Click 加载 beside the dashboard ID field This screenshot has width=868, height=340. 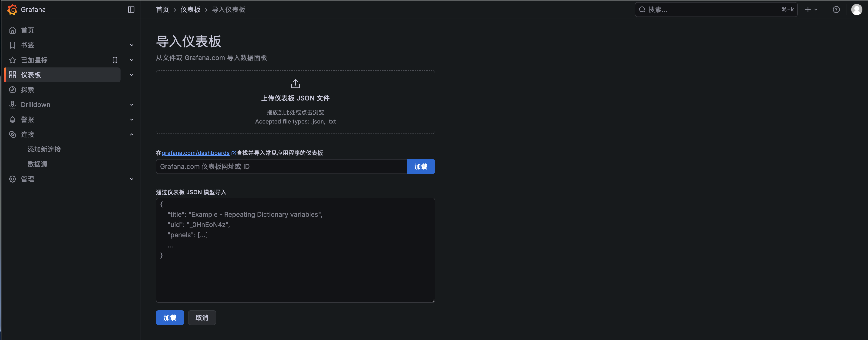point(421,167)
